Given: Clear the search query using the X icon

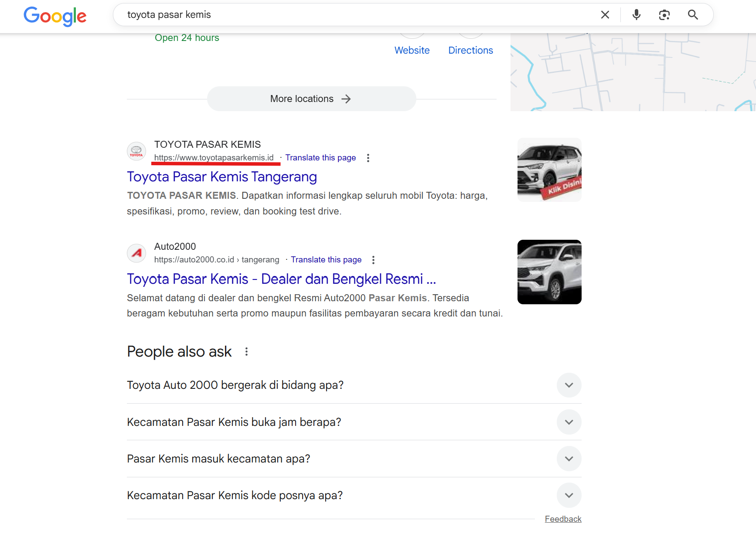Looking at the screenshot, I should point(605,14).
